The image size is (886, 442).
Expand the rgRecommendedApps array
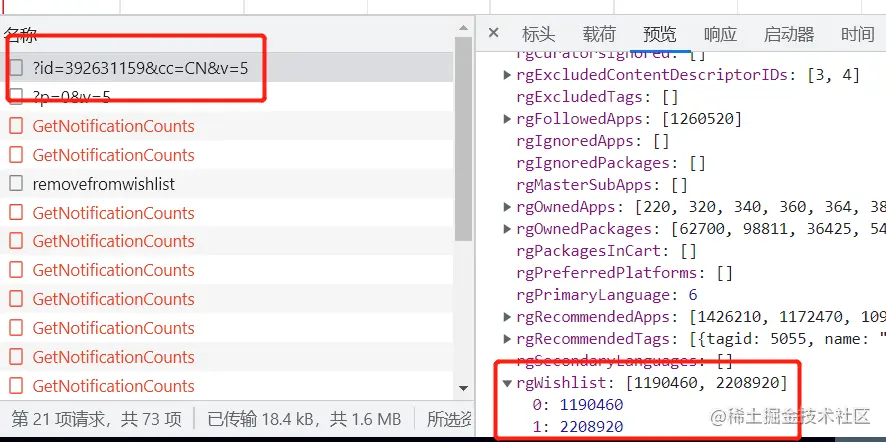(507, 317)
